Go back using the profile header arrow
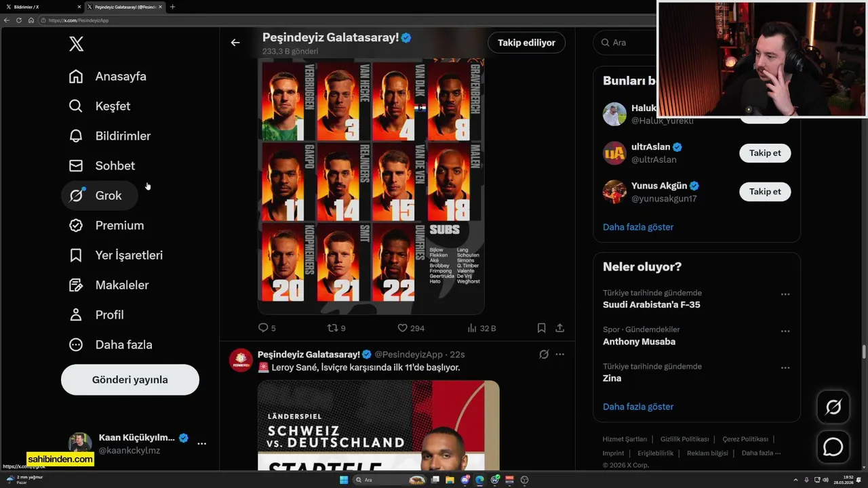 (x=235, y=43)
